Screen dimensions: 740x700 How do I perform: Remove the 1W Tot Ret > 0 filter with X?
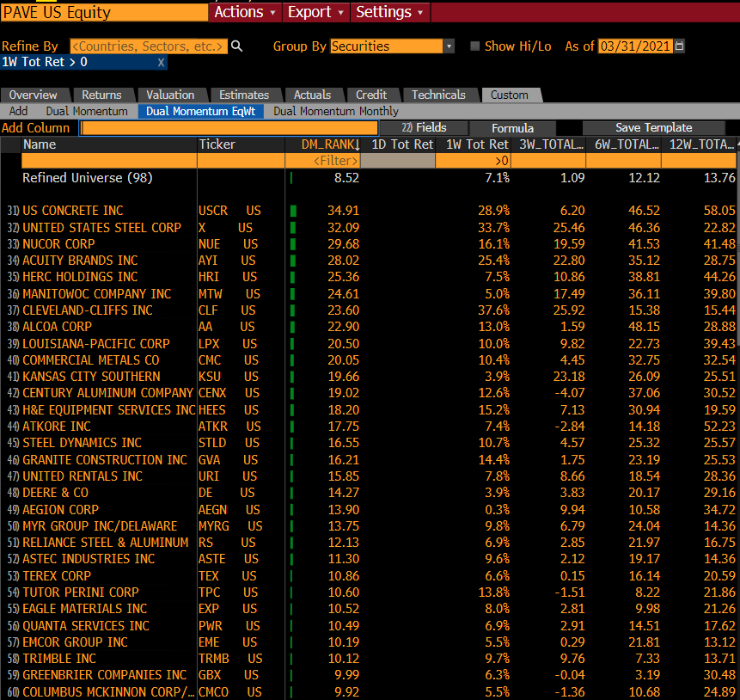[x=161, y=63]
